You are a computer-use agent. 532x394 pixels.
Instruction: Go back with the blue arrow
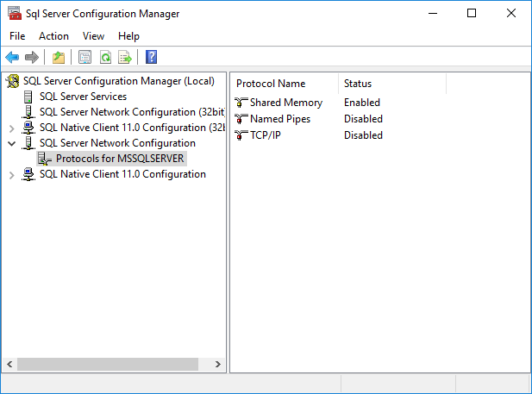pos(13,57)
